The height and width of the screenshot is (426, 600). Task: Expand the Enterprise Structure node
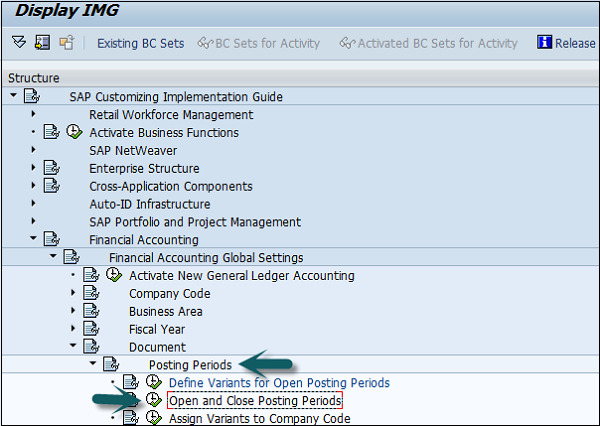[x=34, y=169]
